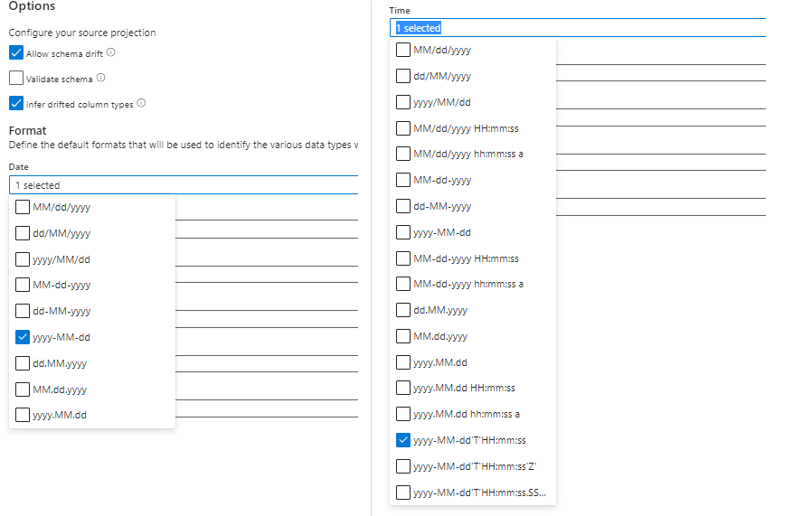
Task: Check yyyy.MM.dd HH:mm:ss time format
Action: (403, 389)
